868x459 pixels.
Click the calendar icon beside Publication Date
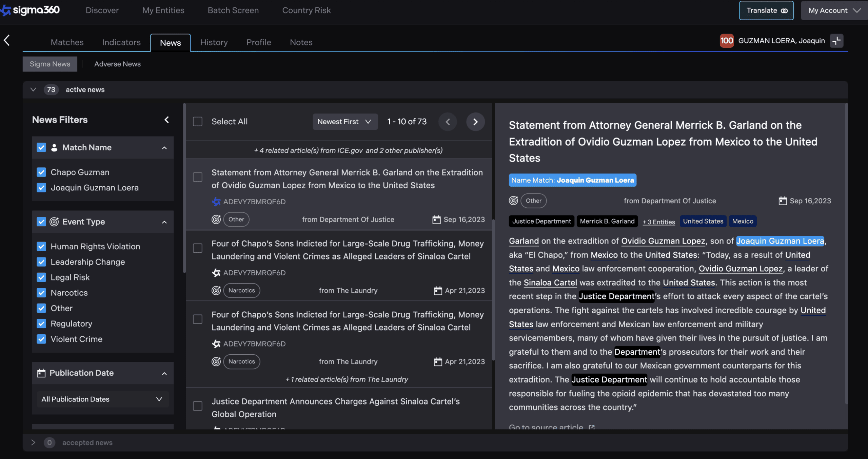coord(41,373)
